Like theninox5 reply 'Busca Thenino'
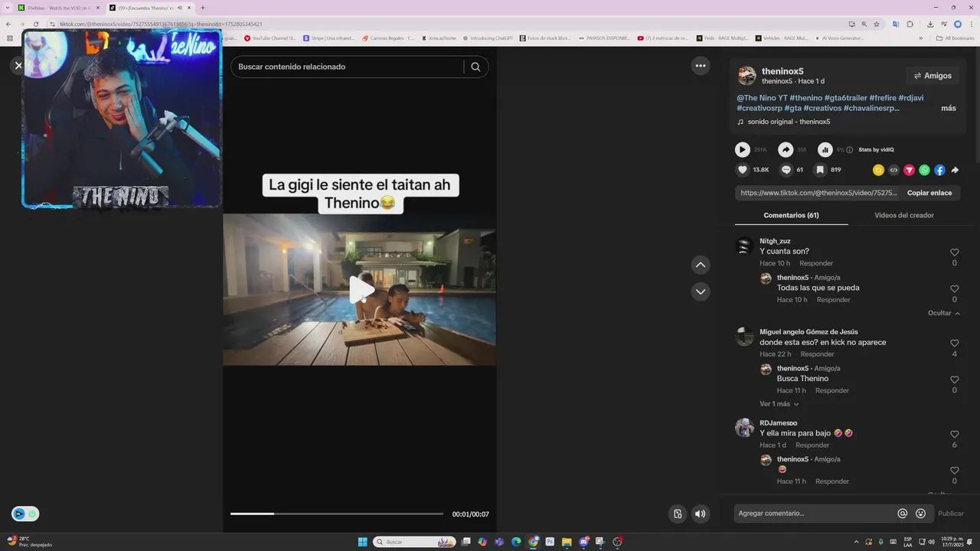 [954, 380]
